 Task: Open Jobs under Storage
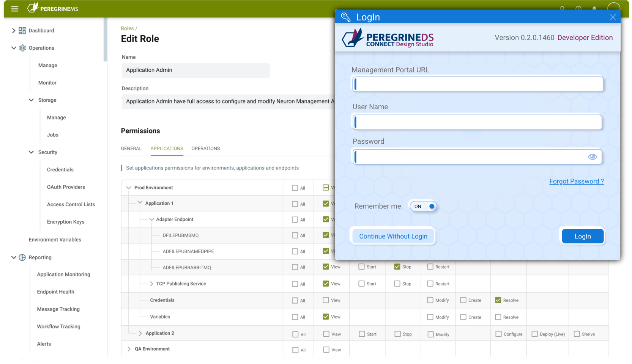(53, 135)
